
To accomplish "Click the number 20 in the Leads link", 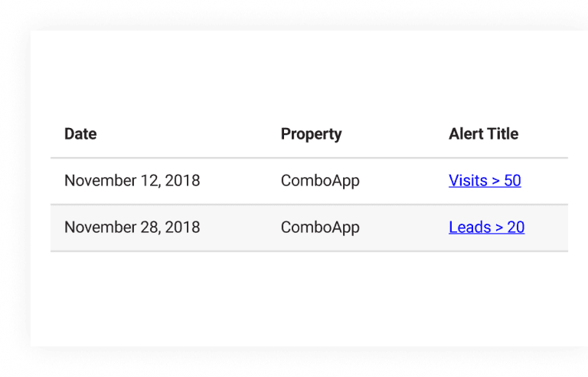I will tap(515, 227).
